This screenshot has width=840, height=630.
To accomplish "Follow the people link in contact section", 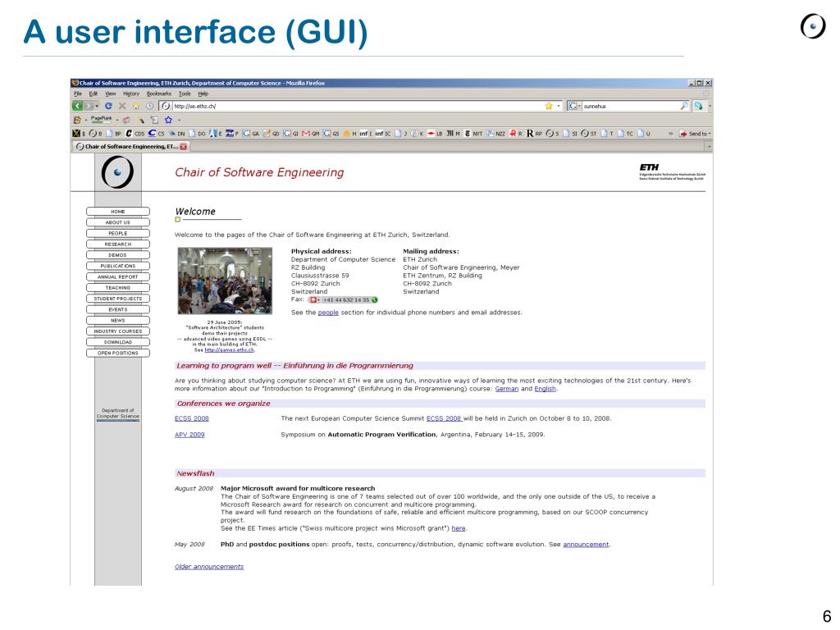I will pos(328,313).
